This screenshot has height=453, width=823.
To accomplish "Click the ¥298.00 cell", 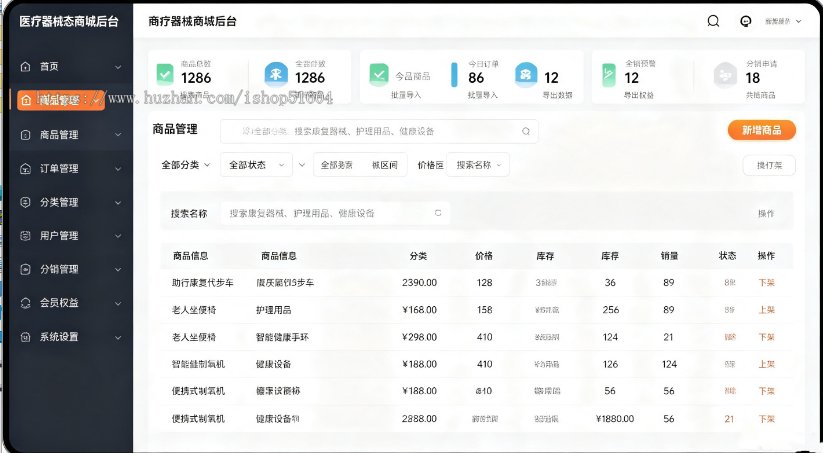I will [x=419, y=337].
